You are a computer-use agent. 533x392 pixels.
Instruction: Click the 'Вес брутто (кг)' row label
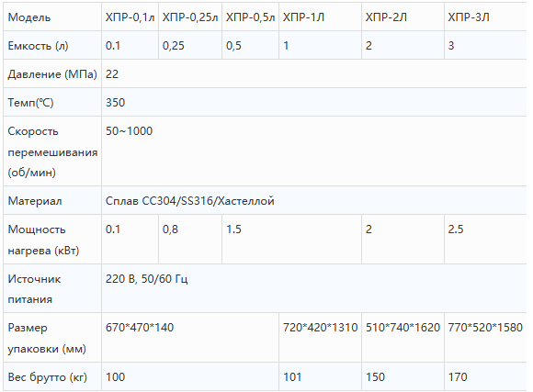[x=52, y=376]
